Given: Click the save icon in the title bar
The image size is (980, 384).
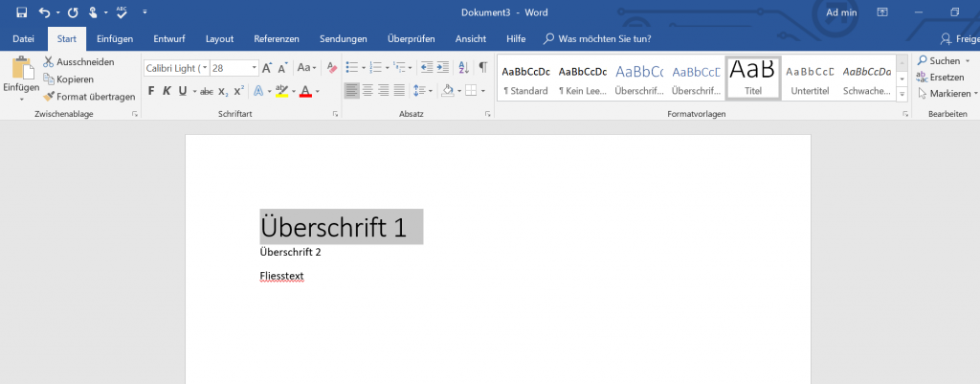Looking at the screenshot, I should pyautogui.click(x=20, y=12).
